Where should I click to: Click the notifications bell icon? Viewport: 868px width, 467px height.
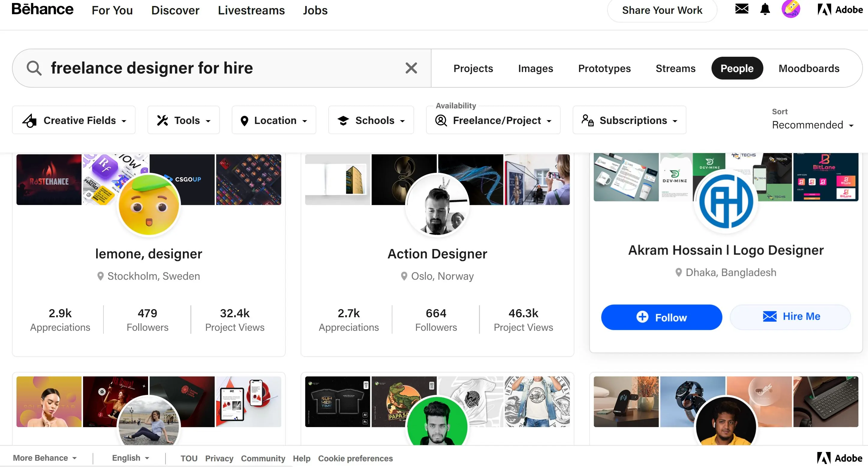(763, 10)
